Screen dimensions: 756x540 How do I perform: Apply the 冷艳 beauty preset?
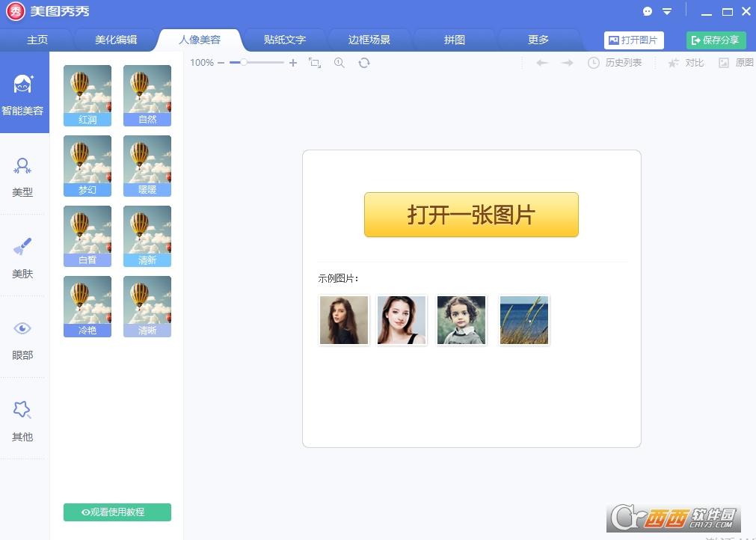point(87,307)
